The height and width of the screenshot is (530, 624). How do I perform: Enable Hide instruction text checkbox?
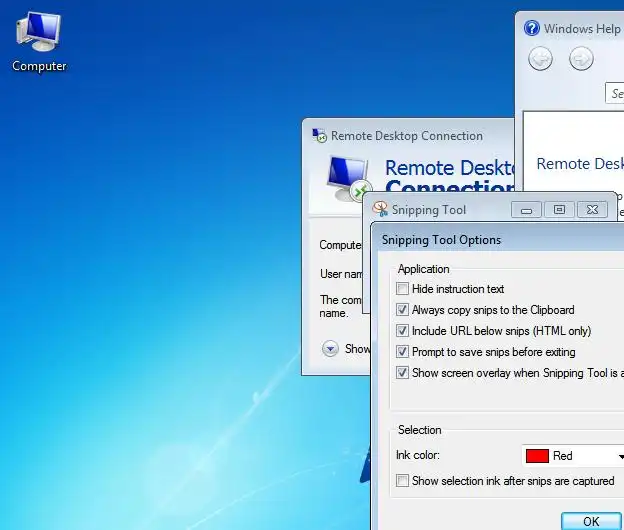point(402,288)
